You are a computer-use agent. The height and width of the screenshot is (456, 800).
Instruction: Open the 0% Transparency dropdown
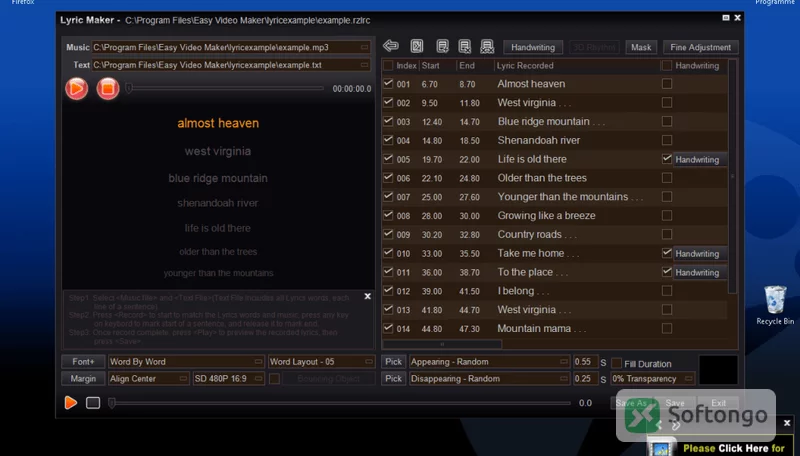pos(653,378)
